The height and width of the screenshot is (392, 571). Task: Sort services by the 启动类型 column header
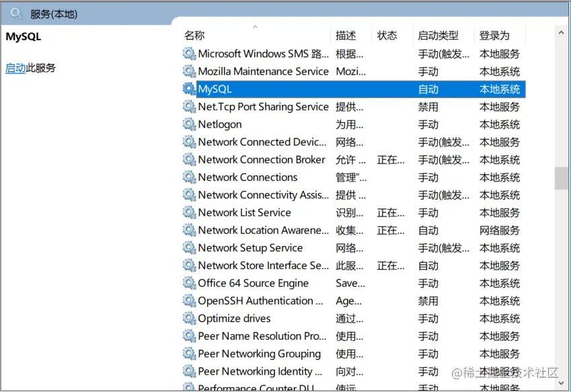click(440, 36)
